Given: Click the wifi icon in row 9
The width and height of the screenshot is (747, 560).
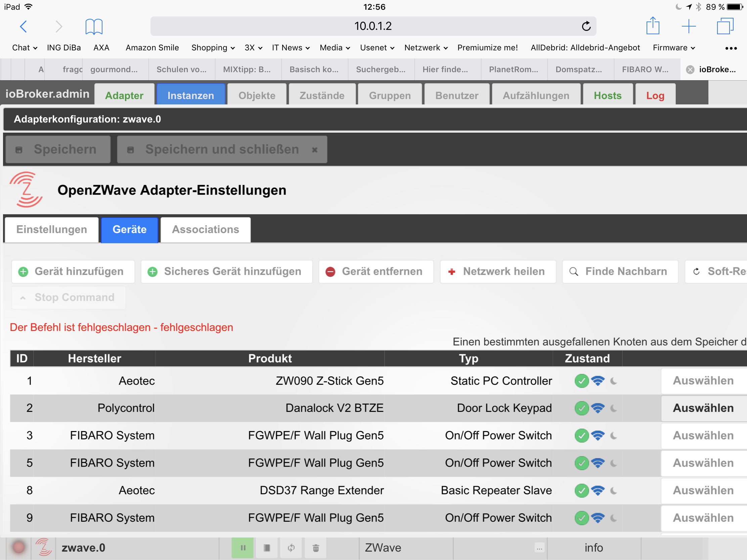Looking at the screenshot, I should coord(598,518).
